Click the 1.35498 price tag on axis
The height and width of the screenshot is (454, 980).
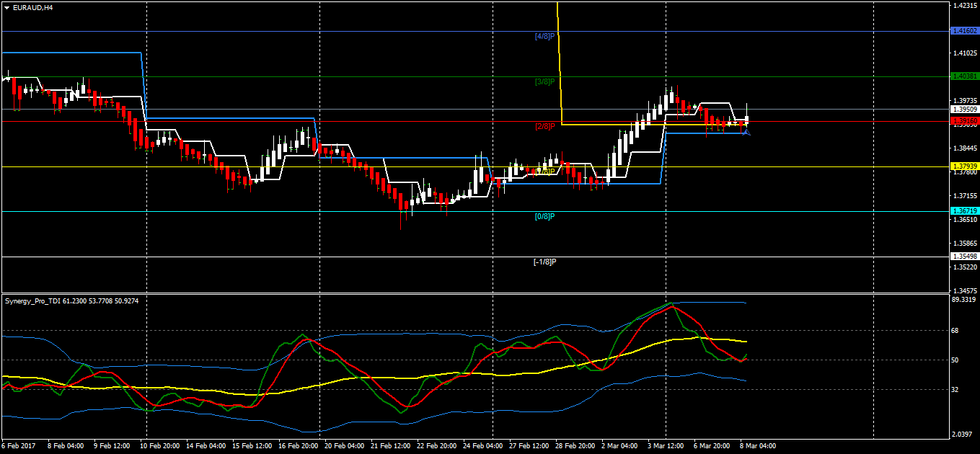(x=965, y=256)
